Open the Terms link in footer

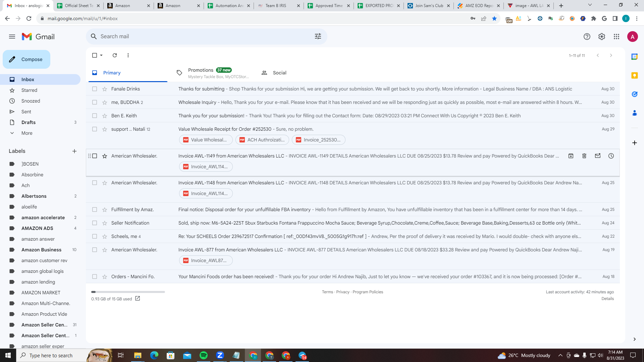point(327,292)
